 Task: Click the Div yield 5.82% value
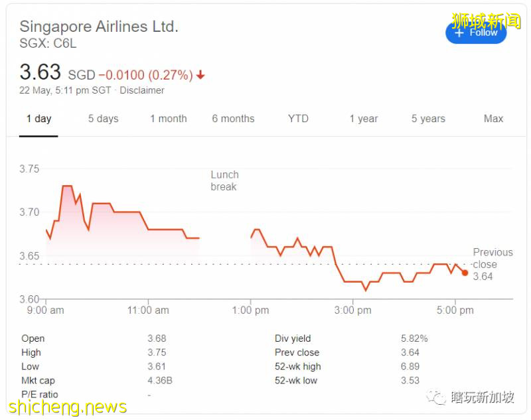click(x=414, y=338)
